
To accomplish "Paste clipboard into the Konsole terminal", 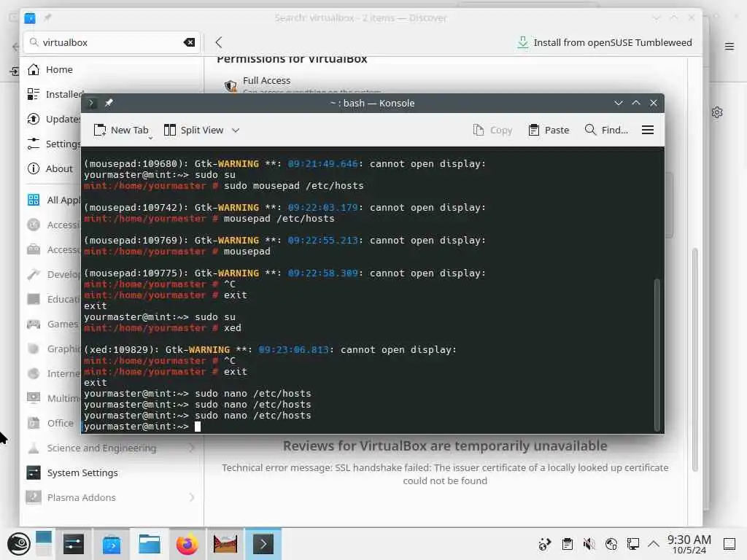I will [549, 130].
